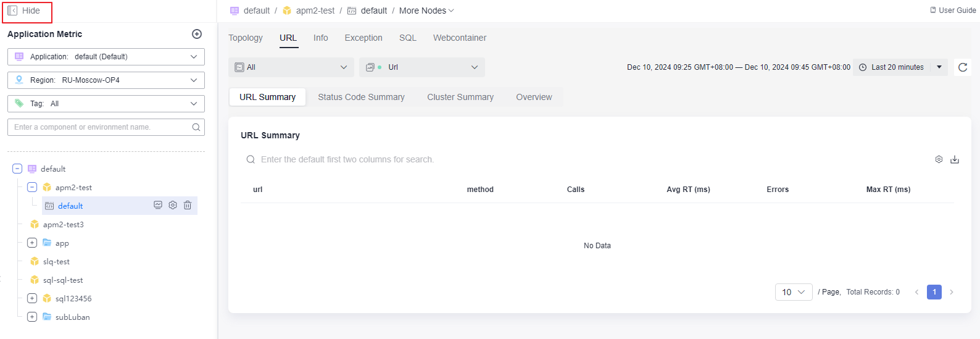The height and width of the screenshot is (339, 980).
Task: Click the search magnifier in component name field
Action: [x=196, y=127]
